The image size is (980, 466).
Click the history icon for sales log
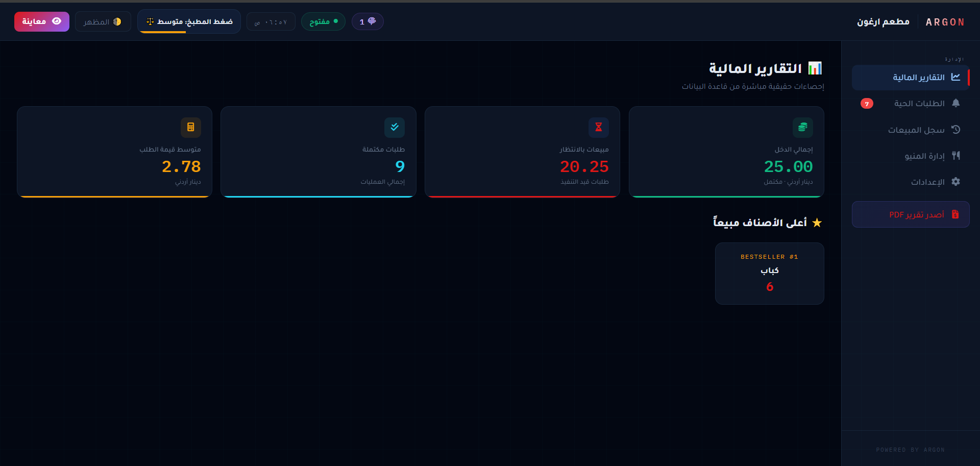[955, 130]
